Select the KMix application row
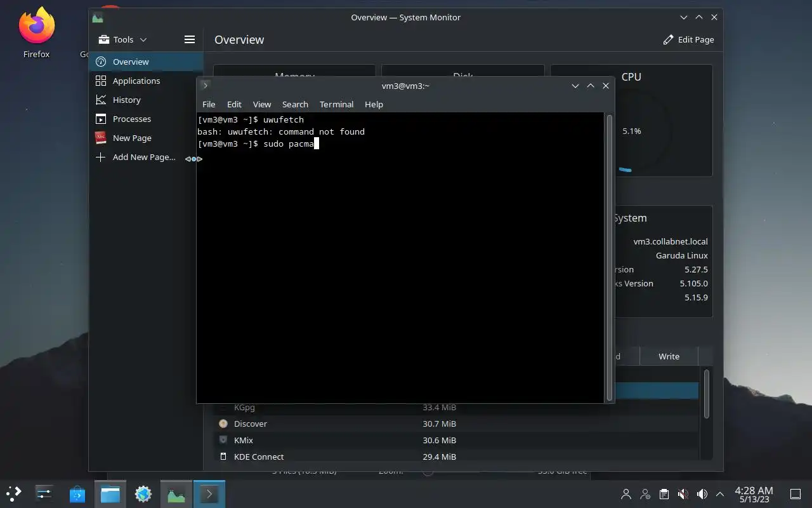Image resolution: width=812 pixels, height=508 pixels. pos(455,440)
